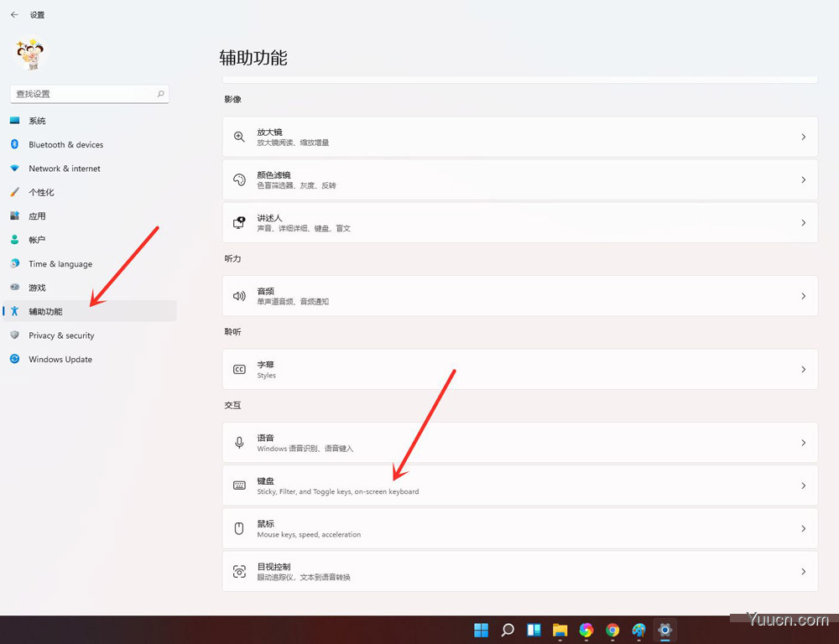Image resolution: width=839 pixels, height=644 pixels.
Task: Click the search magnifier icon in search box
Action: (x=160, y=94)
